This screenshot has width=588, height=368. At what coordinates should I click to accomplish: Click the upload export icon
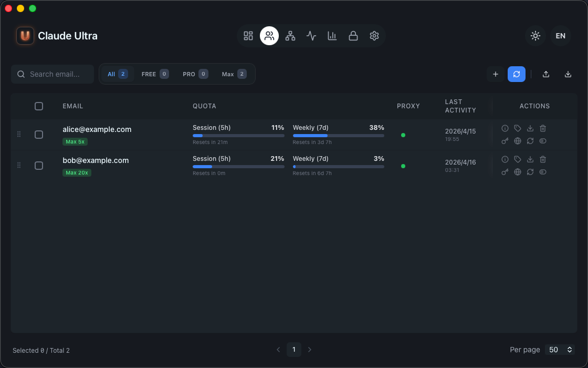[x=546, y=74]
